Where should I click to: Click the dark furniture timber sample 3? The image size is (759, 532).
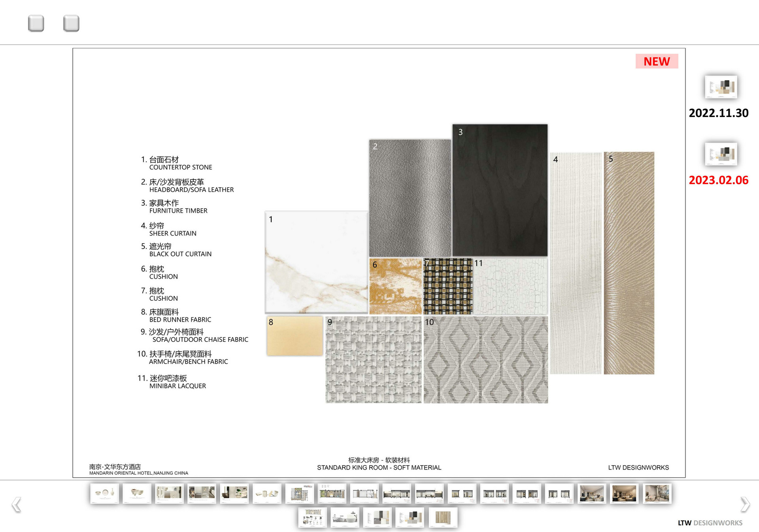(x=500, y=190)
